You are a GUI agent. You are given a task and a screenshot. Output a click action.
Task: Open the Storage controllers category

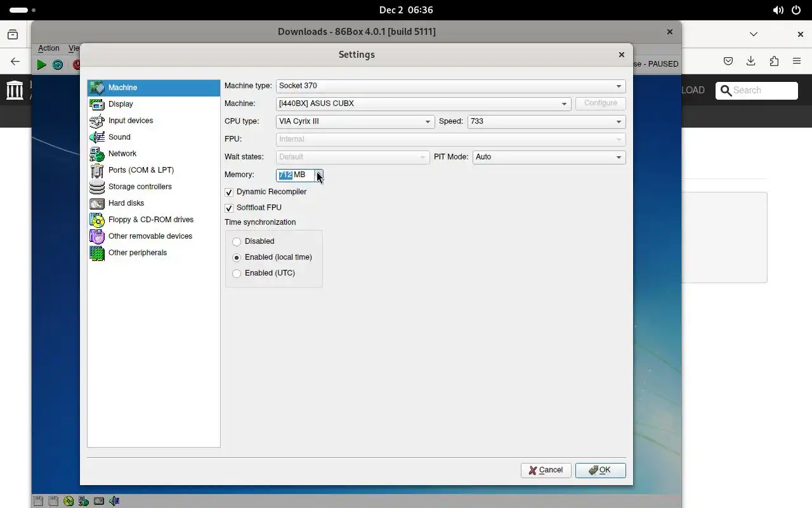coord(154,187)
